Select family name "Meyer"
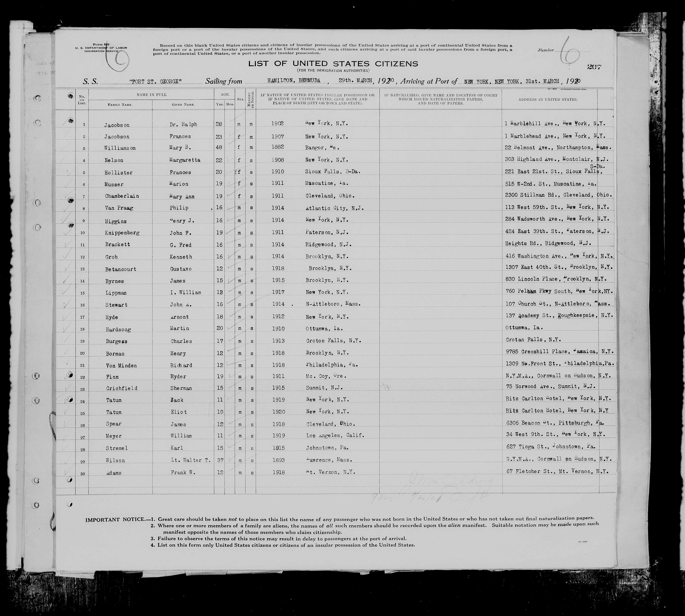685x616 pixels. [x=114, y=437]
